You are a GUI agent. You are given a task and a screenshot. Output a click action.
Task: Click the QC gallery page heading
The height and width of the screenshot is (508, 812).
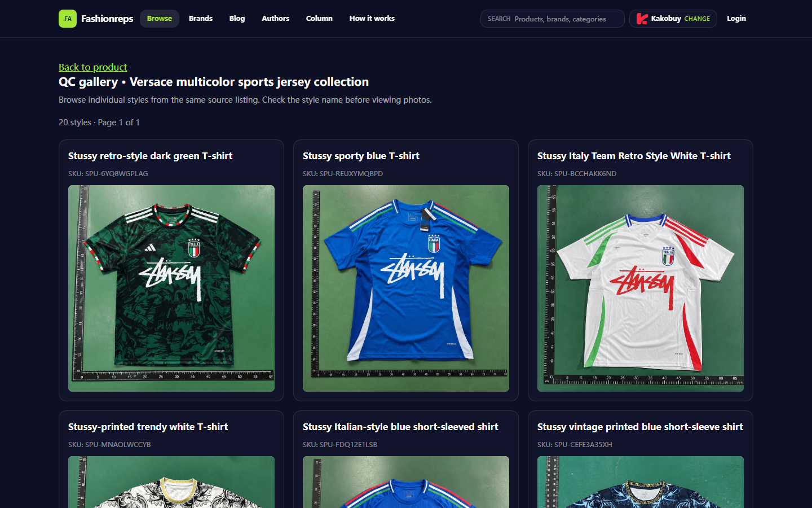click(214, 82)
